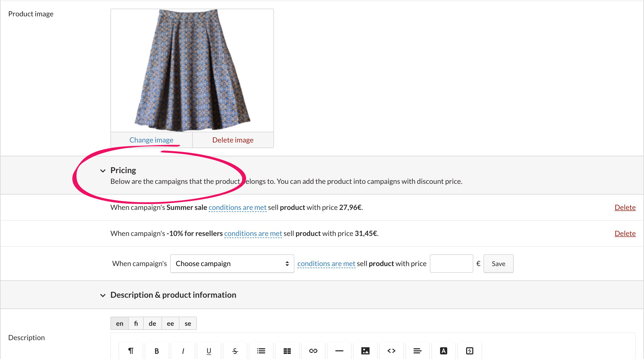Open text alignment options
Viewport: 644px width, 359px height.
click(418, 351)
